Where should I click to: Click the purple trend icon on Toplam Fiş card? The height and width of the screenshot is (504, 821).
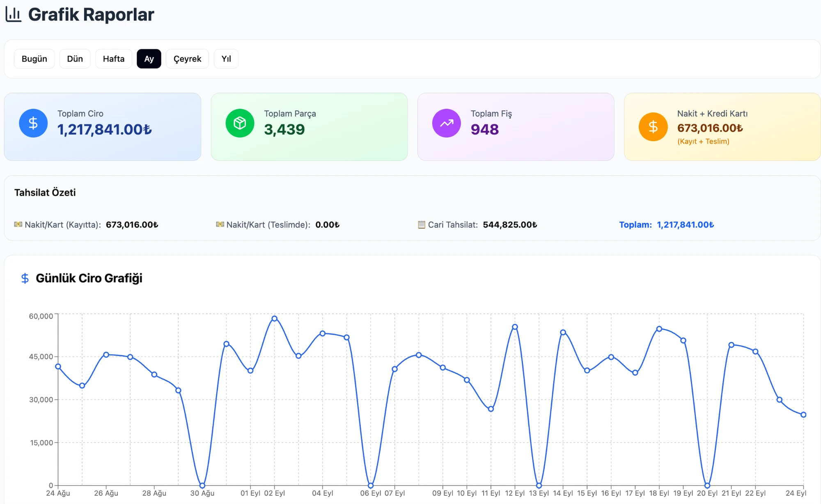tap(447, 123)
